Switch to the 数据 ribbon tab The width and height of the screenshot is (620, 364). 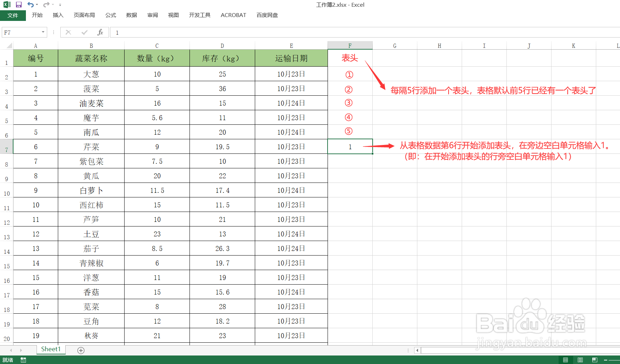132,15
